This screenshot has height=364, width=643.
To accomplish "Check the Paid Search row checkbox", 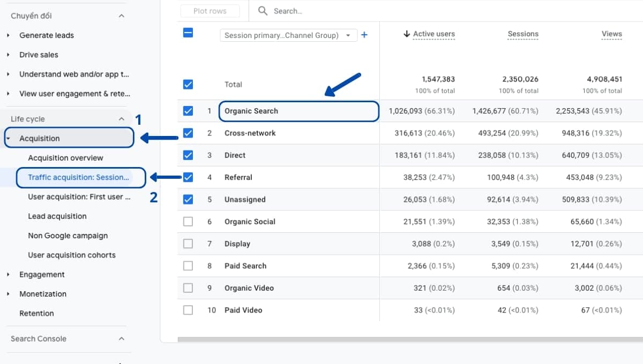I will click(188, 266).
